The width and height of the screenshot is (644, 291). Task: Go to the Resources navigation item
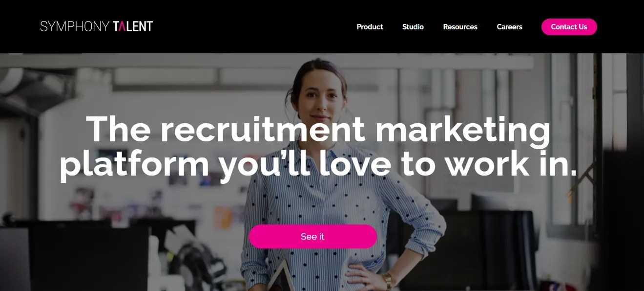click(460, 27)
